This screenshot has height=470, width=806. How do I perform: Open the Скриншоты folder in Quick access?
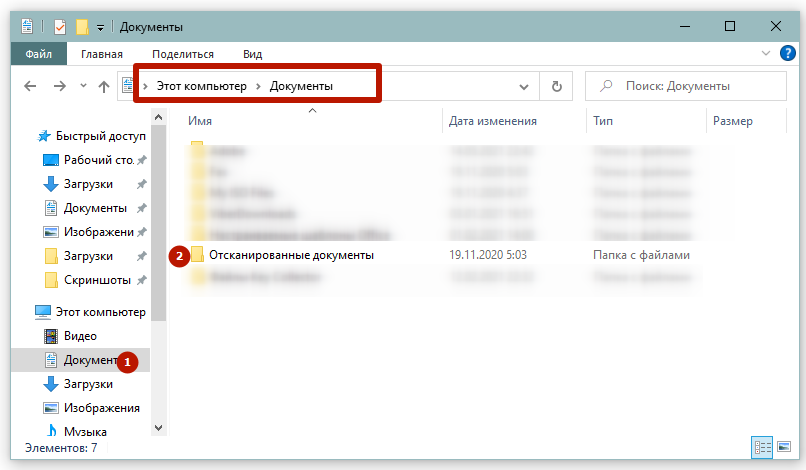tap(97, 280)
